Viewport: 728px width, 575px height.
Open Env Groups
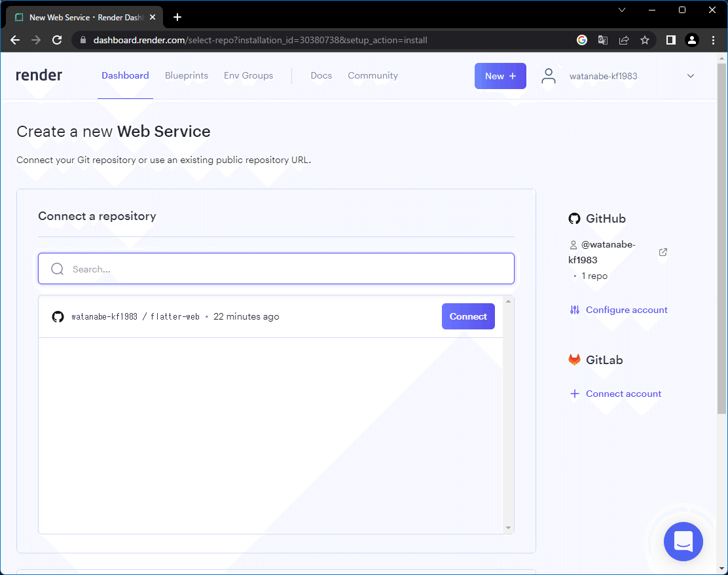click(x=248, y=75)
